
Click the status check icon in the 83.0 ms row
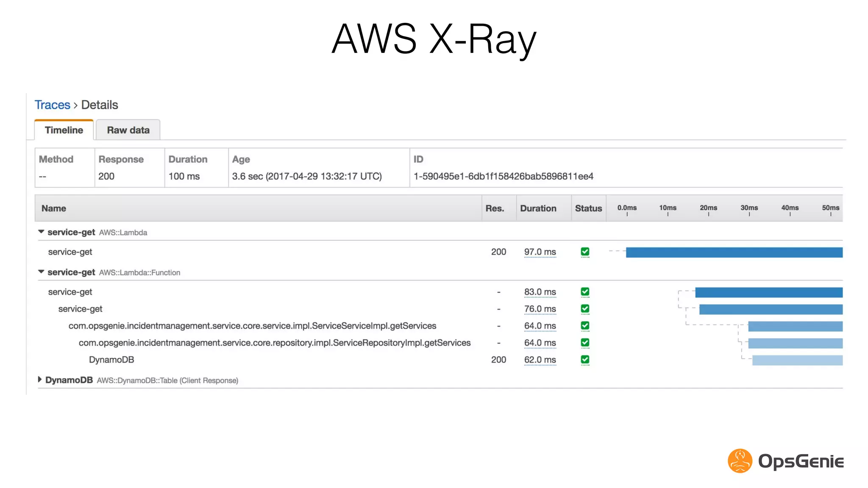coord(585,291)
